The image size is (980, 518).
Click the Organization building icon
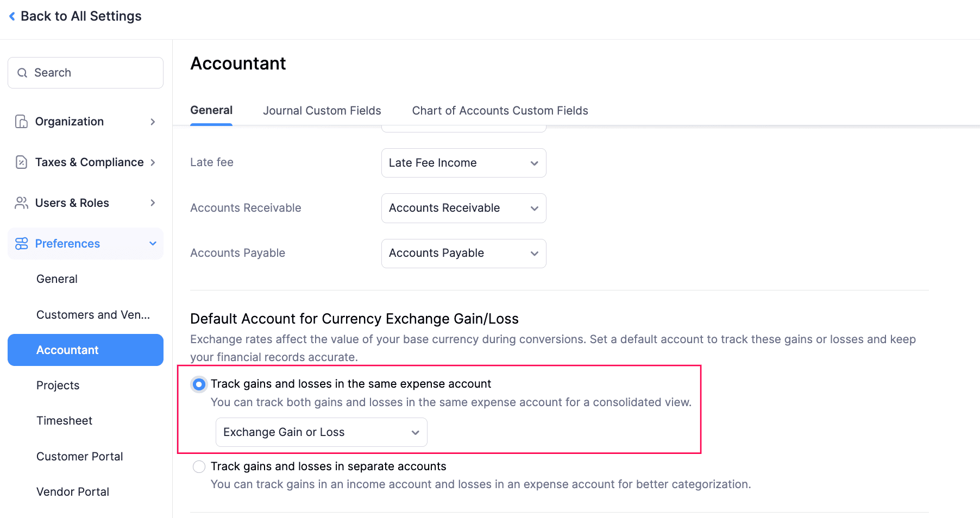click(21, 121)
